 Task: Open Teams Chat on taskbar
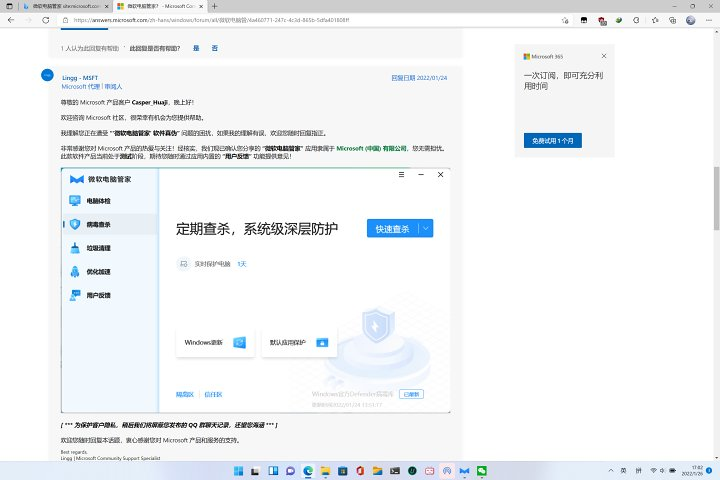(x=290, y=471)
